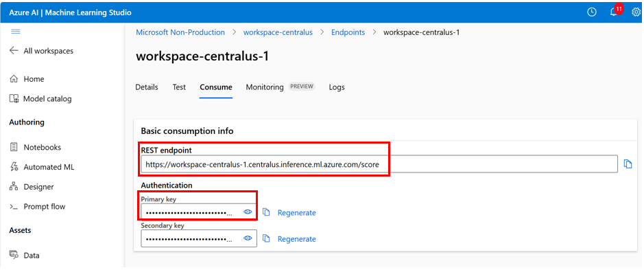Image resolution: width=644 pixels, height=270 pixels.
Task: Regenerate the secondary key
Action: (x=296, y=239)
